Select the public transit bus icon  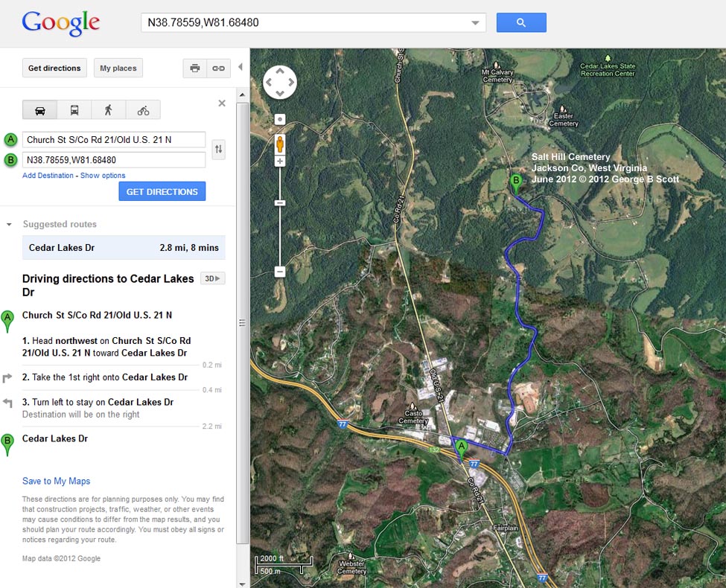tap(74, 110)
